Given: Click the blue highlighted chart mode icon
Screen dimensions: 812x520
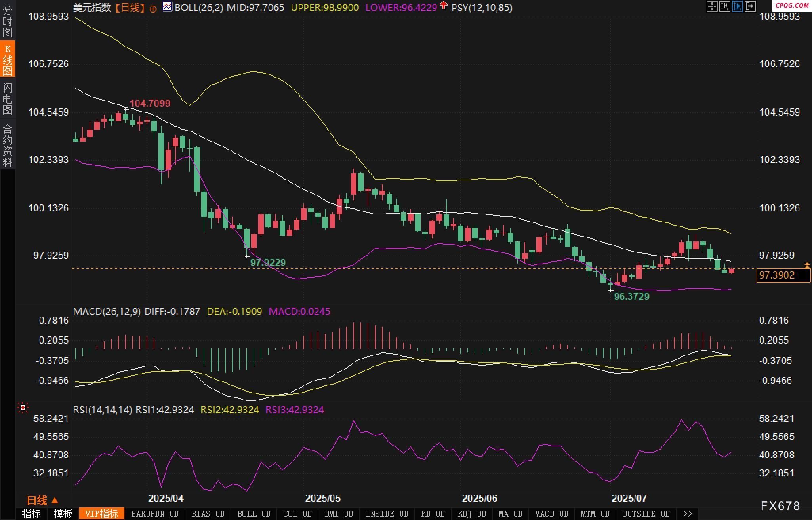Looking at the screenshot, I should pyautogui.click(x=737, y=6).
